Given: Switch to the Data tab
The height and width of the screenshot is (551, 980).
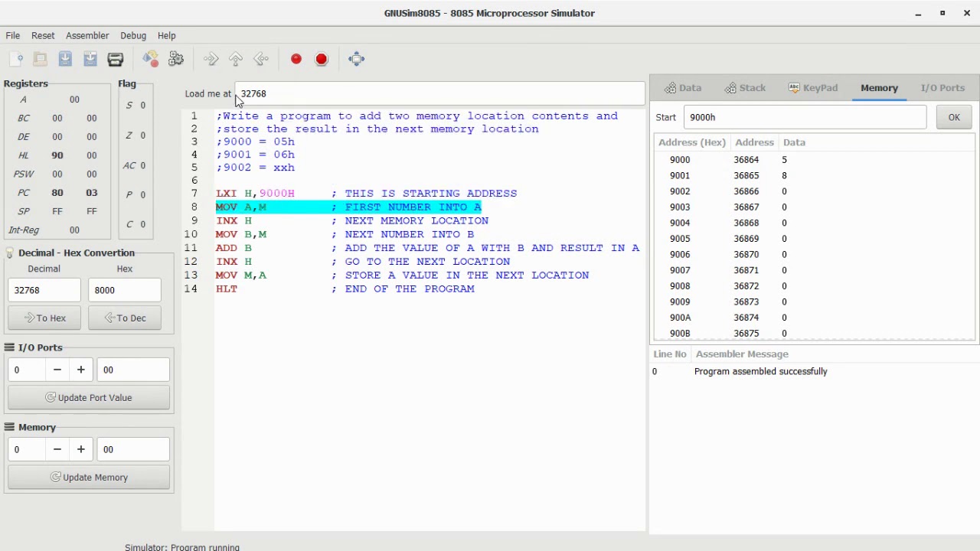Looking at the screenshot, I should [683, 88].
